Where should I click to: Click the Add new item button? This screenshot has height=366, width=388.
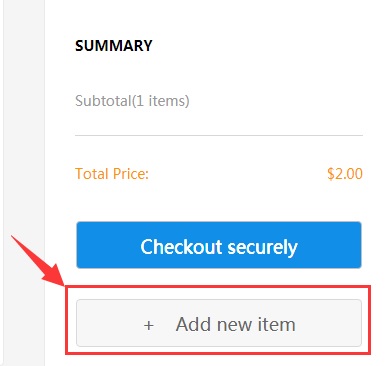[219, 323]
